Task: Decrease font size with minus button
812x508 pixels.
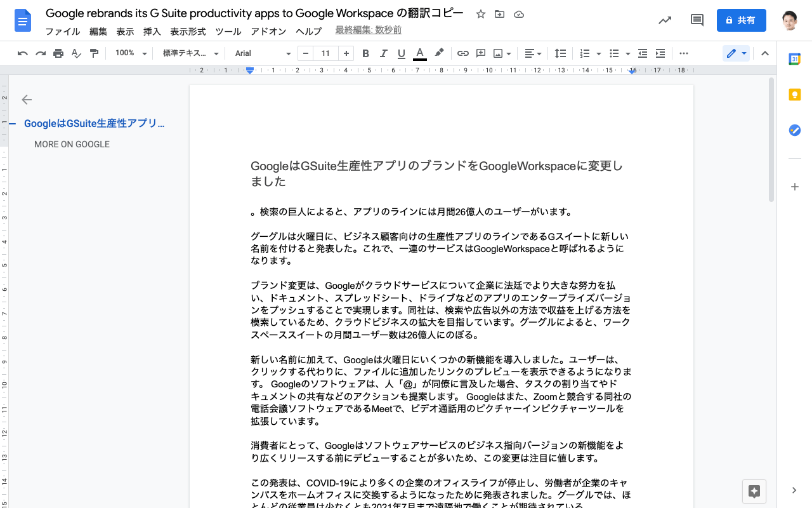Action: (x=306, y=53)
